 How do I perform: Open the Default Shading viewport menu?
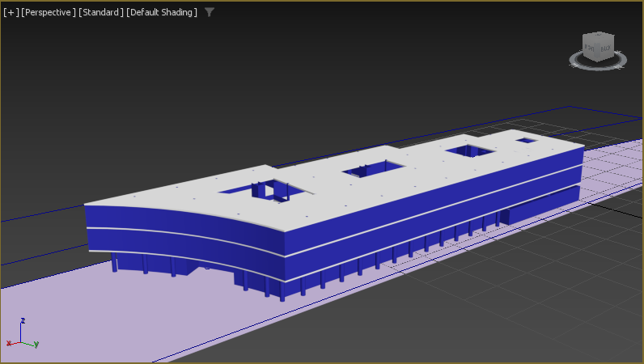[162, 12]
